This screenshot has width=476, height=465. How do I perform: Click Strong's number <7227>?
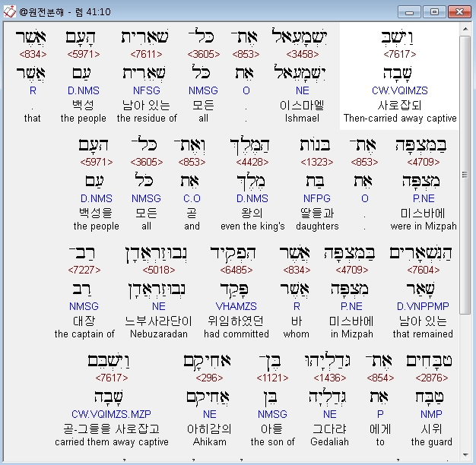point(84,270)
